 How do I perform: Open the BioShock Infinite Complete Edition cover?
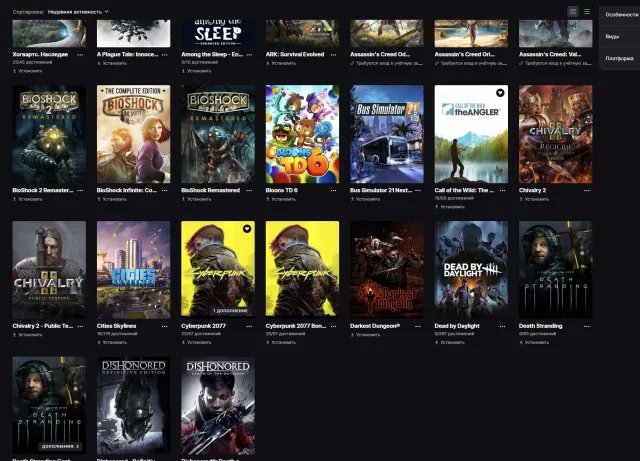click(133, 134)
